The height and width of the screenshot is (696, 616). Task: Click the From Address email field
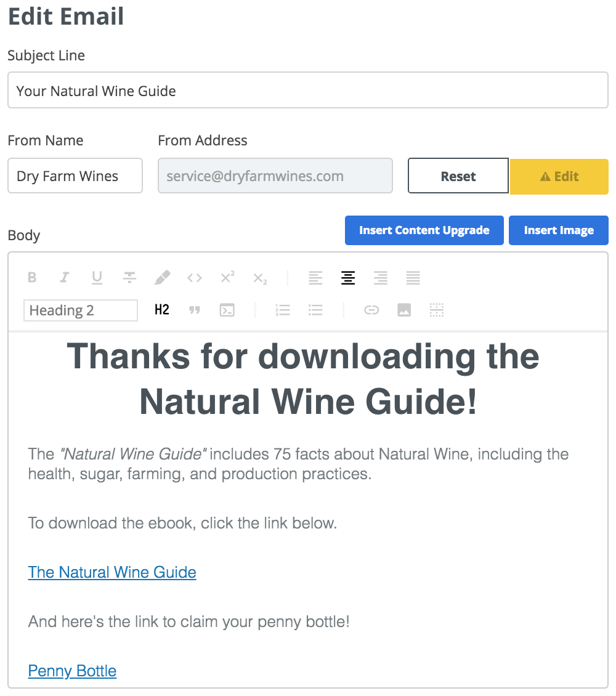[275, 176]
